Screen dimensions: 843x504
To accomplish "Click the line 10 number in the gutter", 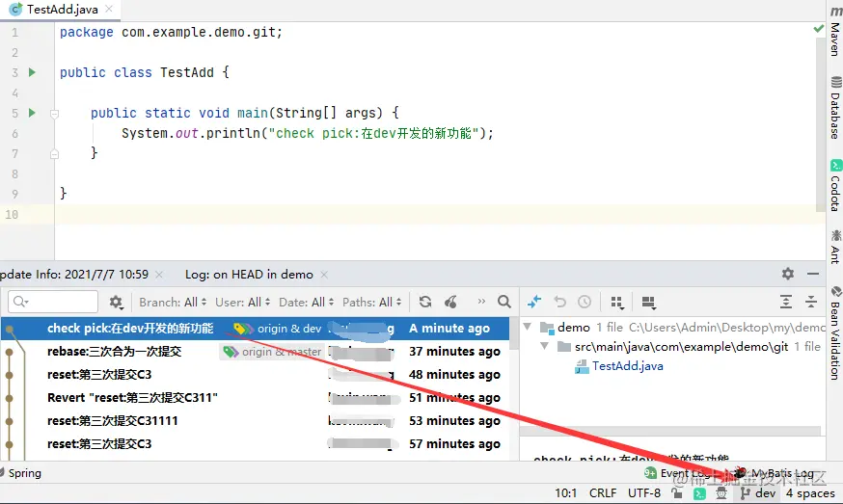I will (12, 214).
